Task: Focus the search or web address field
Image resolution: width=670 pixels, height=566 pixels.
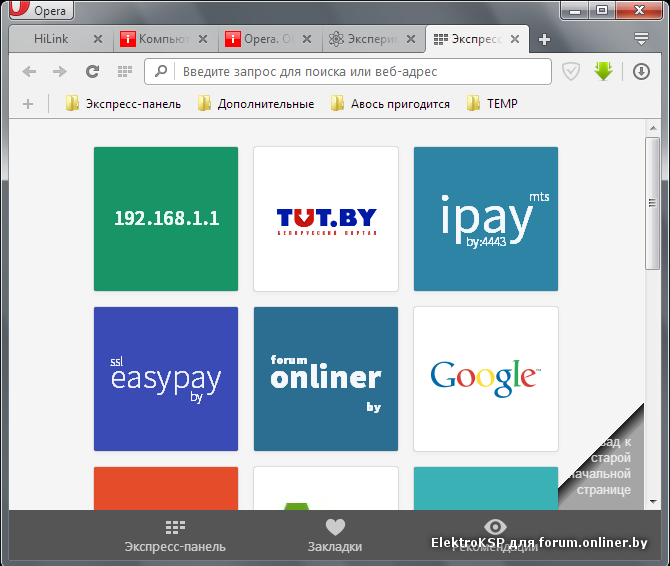Action: pyautogui.click(x=348, y=71)
